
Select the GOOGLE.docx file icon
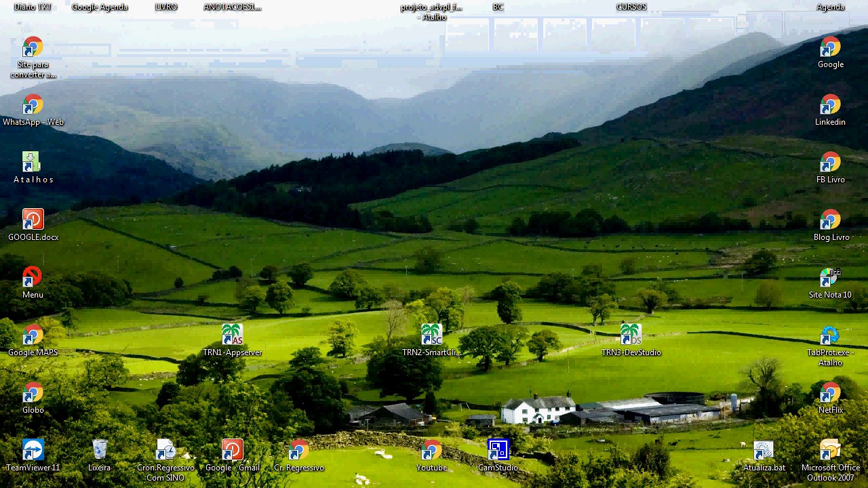tap(33, 221)
